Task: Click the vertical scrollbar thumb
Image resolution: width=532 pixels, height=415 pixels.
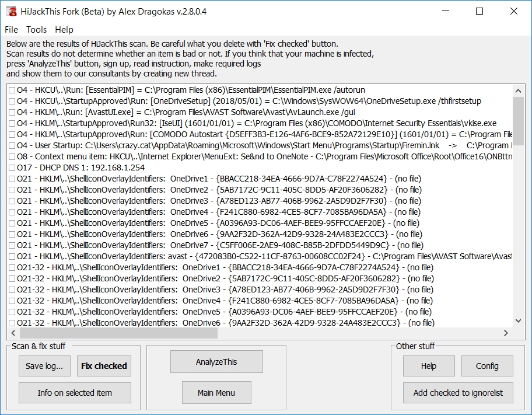Action: point(518,121)
